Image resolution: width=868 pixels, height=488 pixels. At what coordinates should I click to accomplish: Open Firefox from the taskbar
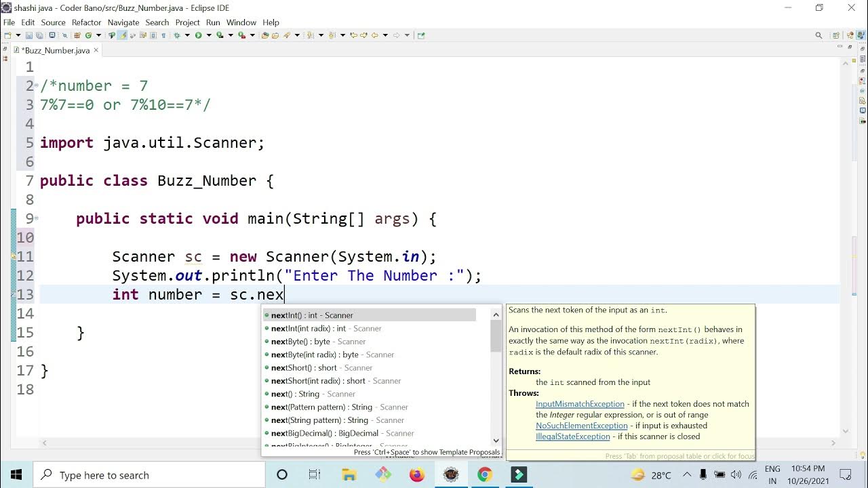[x=416, y=474]
